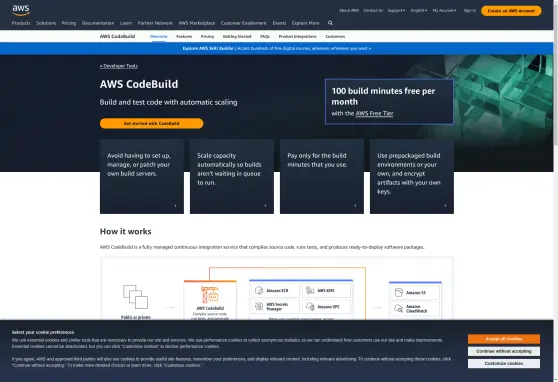Image resolution: width=558 pixels, height=382 pixels.
Task: Open Documentation in the main navigation
Action: tap(98, 23)
